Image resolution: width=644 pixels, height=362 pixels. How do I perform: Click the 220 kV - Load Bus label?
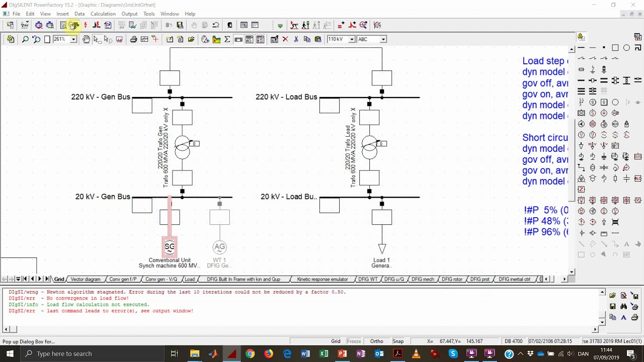pyautogui.click(x=286, y=97)
